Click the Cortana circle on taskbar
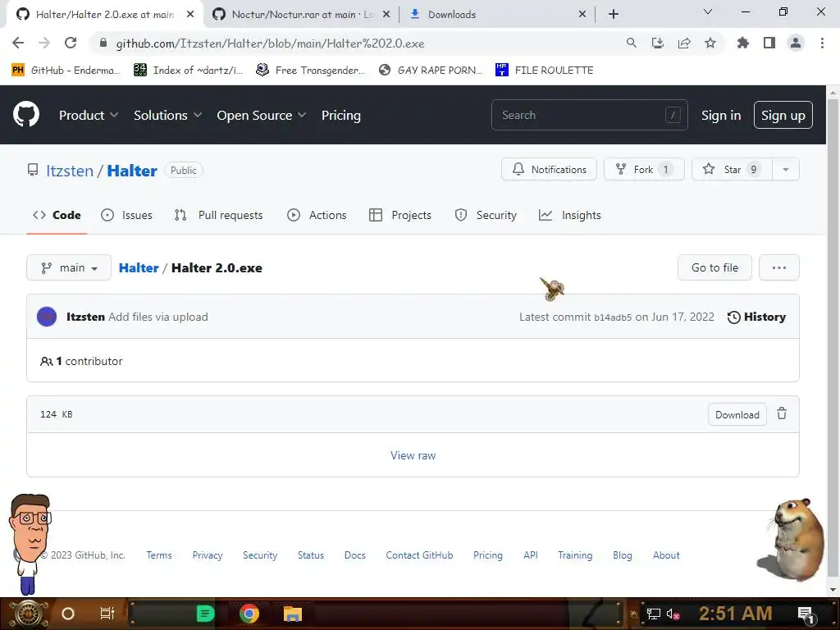The height and width of the screenshot is (630, 840). click(x=68, y=614)
